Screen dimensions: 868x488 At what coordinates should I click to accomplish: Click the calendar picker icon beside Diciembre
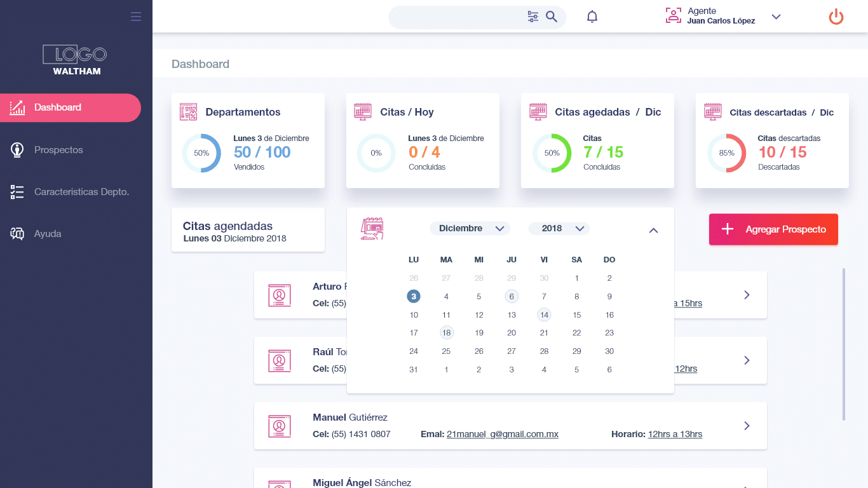(x=372, y=228)
